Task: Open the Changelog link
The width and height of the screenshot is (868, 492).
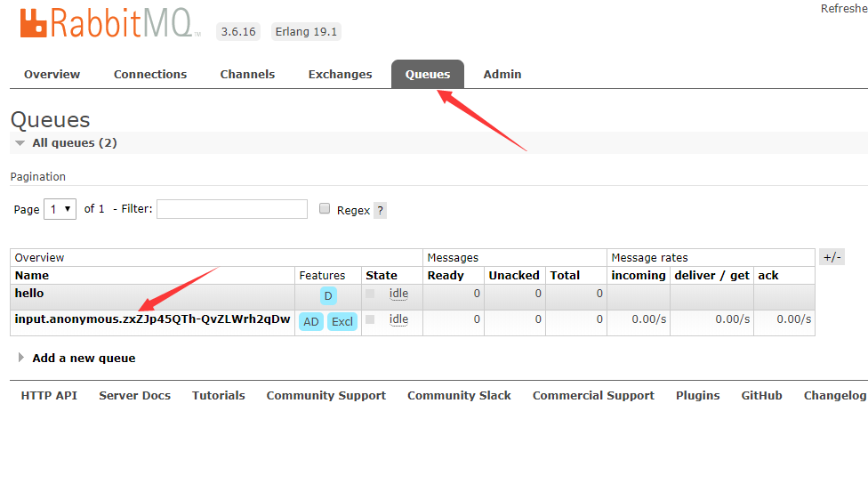Action: pos(835,396)
